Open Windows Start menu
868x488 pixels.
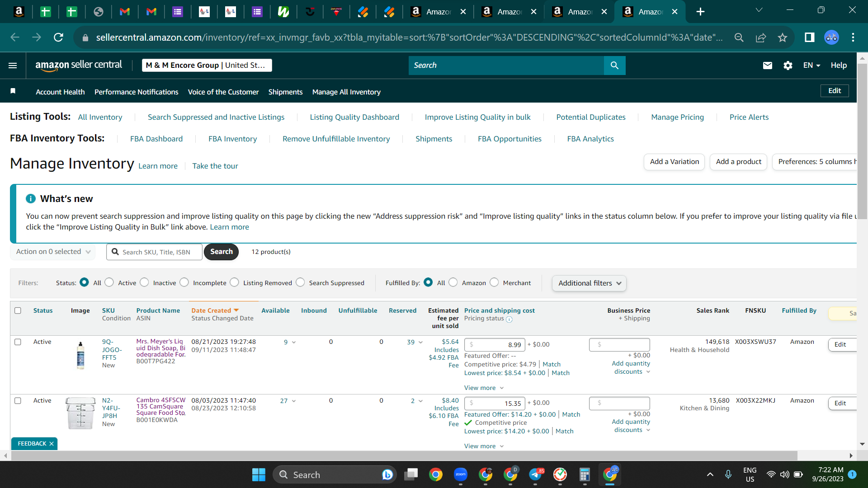(259, 475)
